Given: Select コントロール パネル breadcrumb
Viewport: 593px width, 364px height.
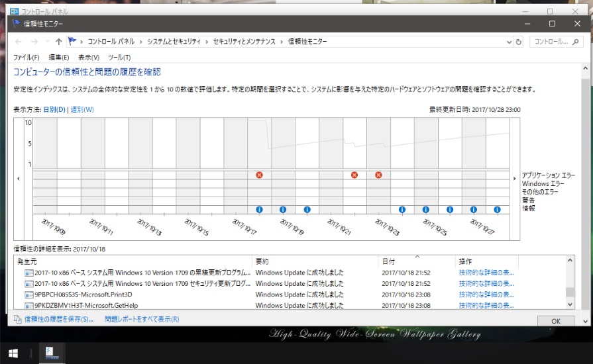Looking at the screenshot, I should click(111, 42).
